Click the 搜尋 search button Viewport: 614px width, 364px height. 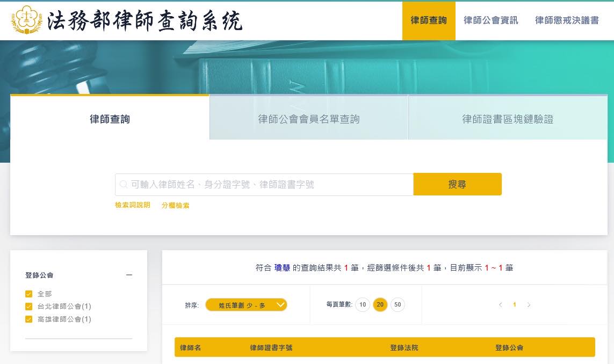point(457,184)
